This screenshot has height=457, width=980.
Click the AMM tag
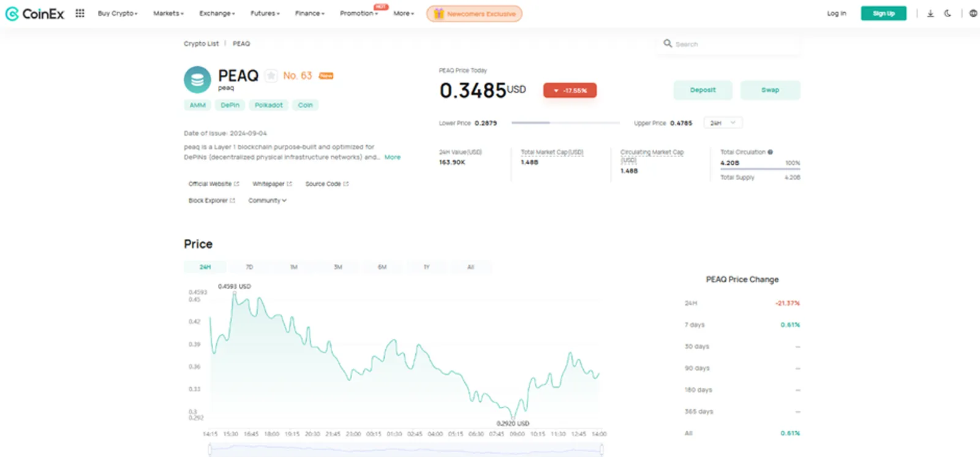click(x=197, y=105)
